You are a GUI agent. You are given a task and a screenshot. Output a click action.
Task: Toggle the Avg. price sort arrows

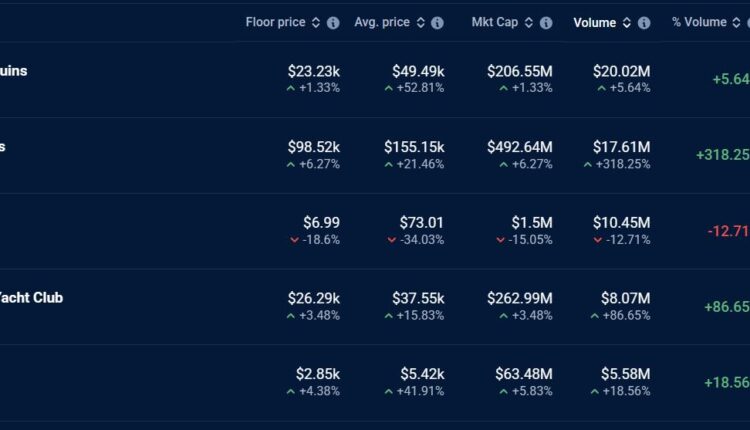pyautogui.click(x=420, y=23)
